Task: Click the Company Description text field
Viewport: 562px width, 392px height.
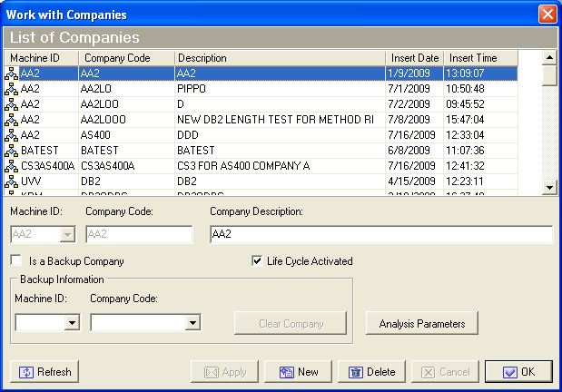Action: click(380, 235)
